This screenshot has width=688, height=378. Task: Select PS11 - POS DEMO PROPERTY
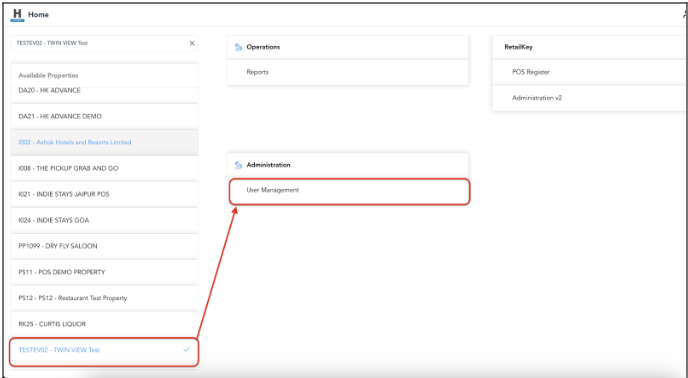coord(104,272)
